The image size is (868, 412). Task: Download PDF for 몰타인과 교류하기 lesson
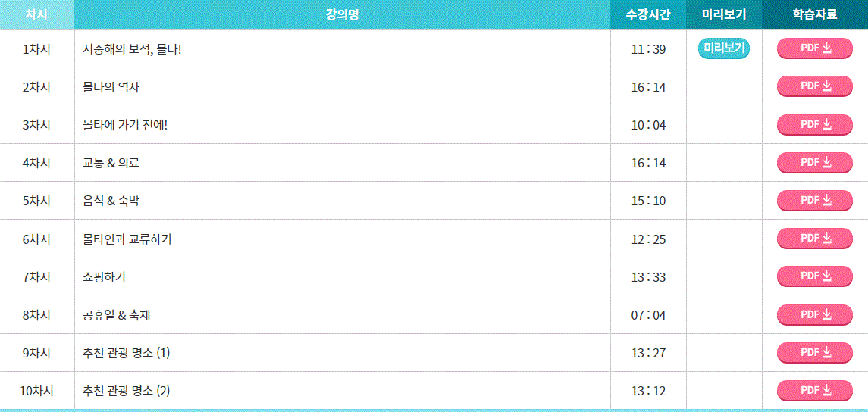(x=815, y=239)
